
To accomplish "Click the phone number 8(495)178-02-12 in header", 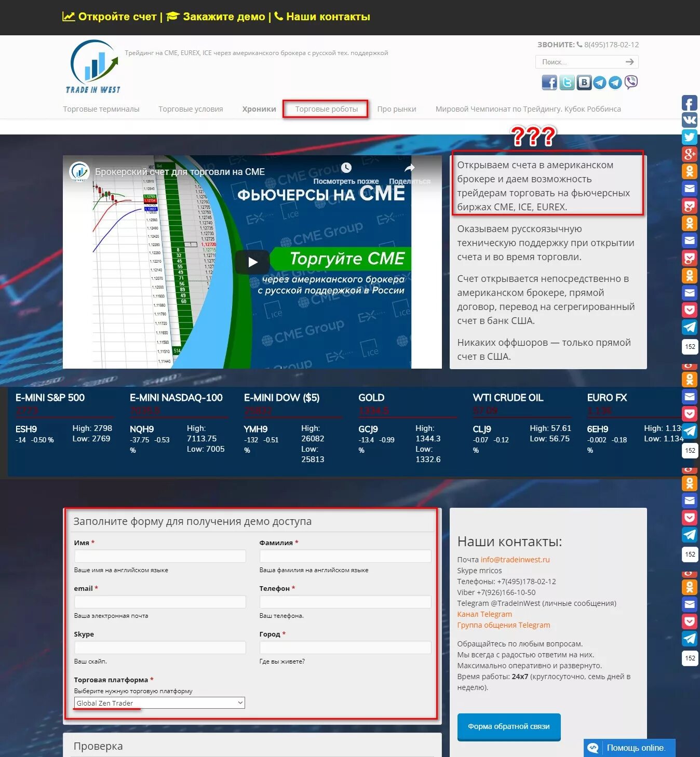I will coord(611,45).
